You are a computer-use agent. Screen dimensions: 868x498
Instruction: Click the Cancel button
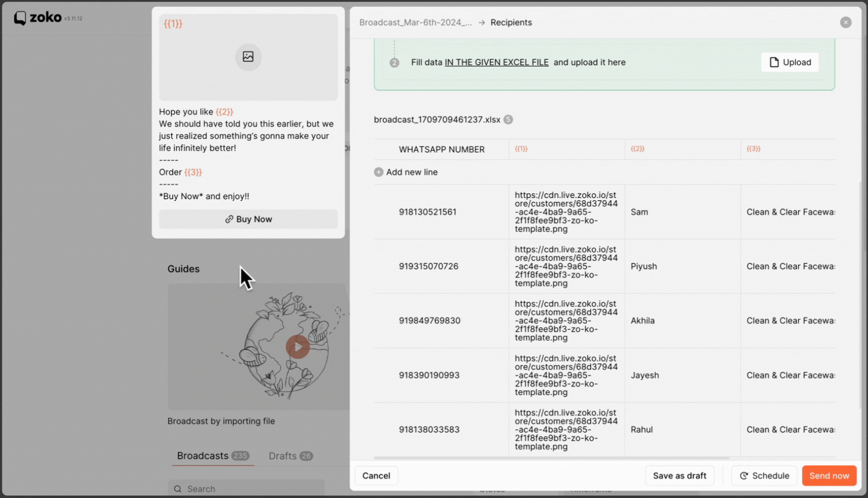click(x=376, y=476)
